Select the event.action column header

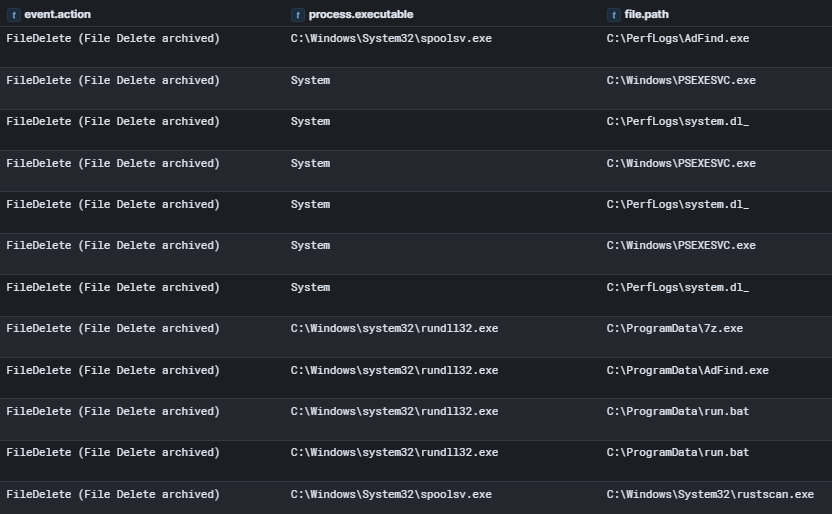(57, 15)
